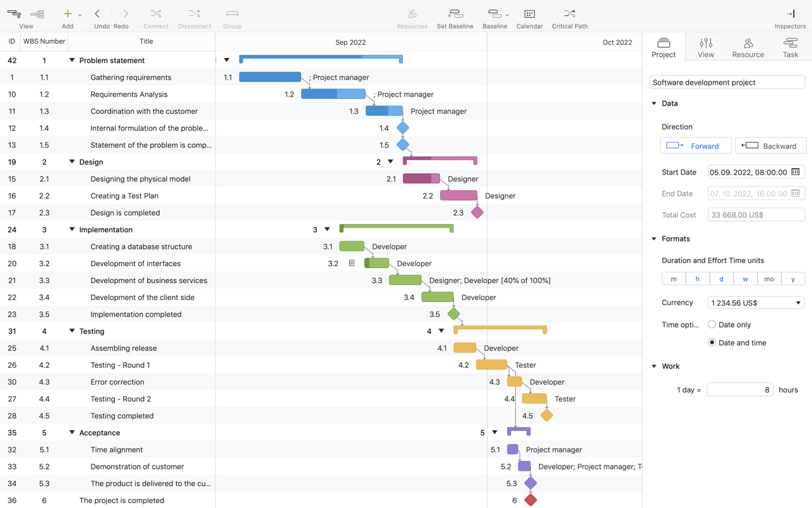This screenshot has width=812, height=508.
Task: Open the Calendar tool
Action: pyautogui.click(x=529, y=14)
